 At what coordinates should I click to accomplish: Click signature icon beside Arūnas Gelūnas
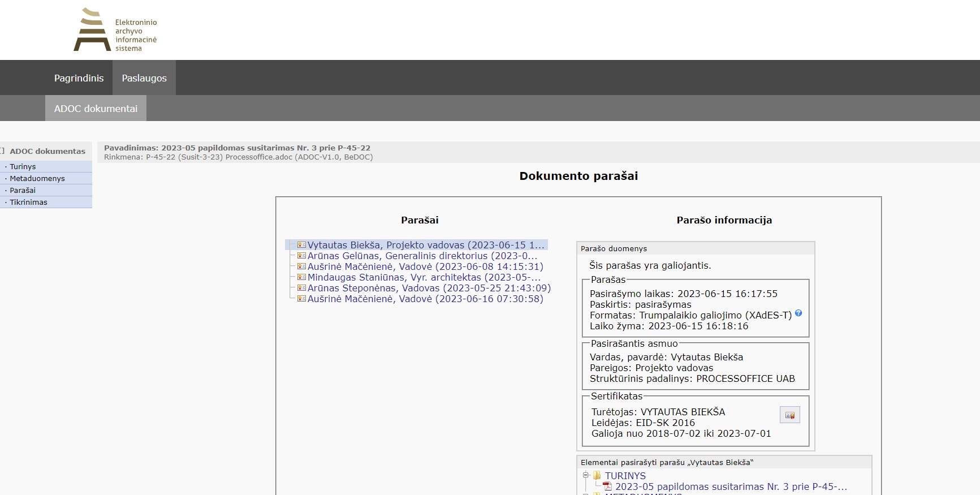click(x=301, y=256)
